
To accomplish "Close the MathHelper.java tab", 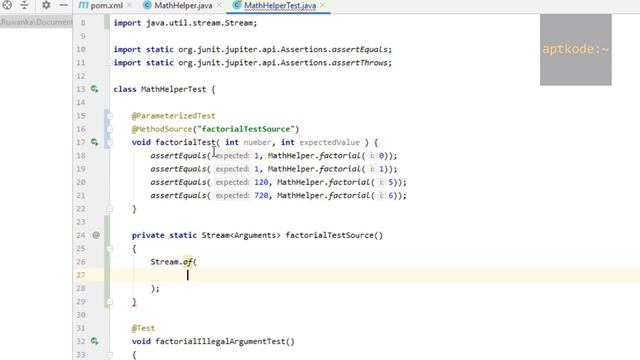I will 219,5.
